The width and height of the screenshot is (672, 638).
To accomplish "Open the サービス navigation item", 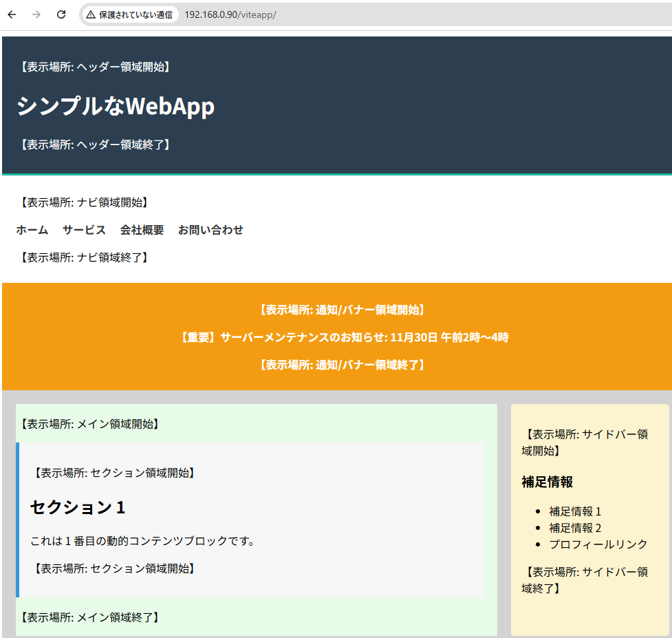I will 84,230.
